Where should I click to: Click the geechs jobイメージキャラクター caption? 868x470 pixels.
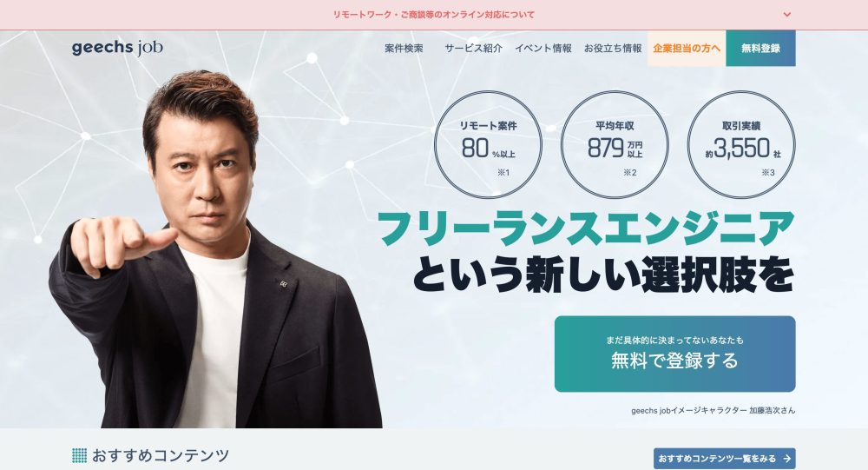(713, 411)
